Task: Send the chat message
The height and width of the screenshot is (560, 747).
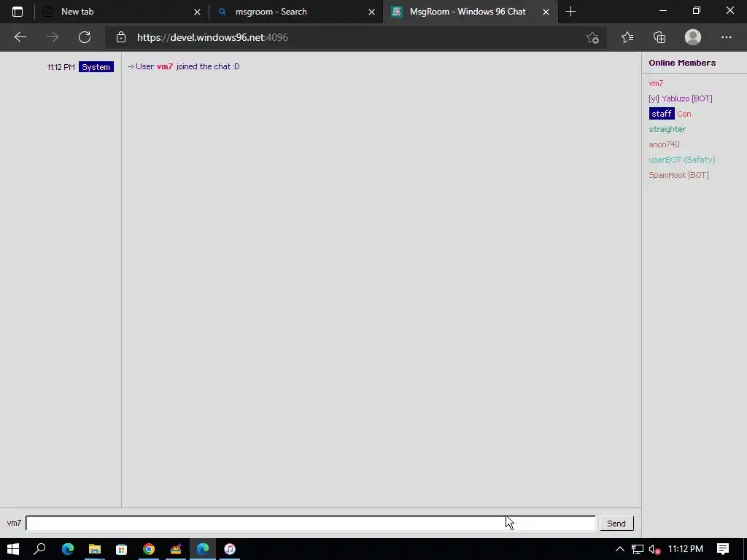Action: (616, 524)
